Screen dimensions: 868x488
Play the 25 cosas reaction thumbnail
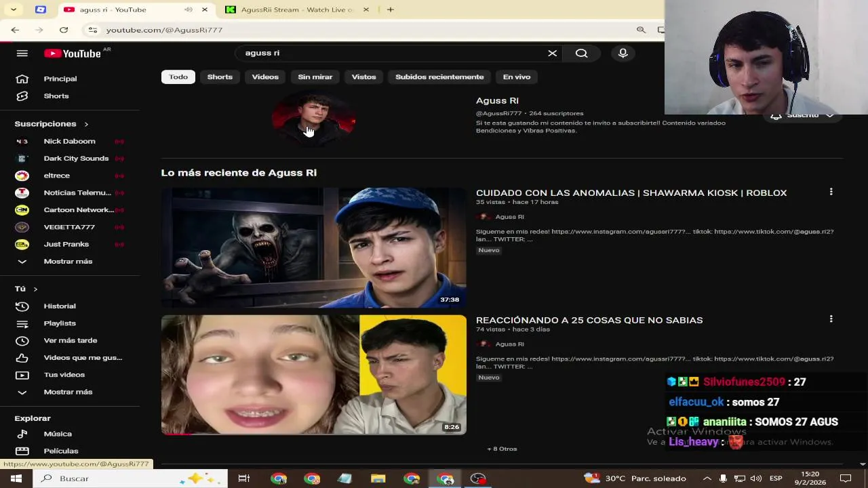pos(314,375)
